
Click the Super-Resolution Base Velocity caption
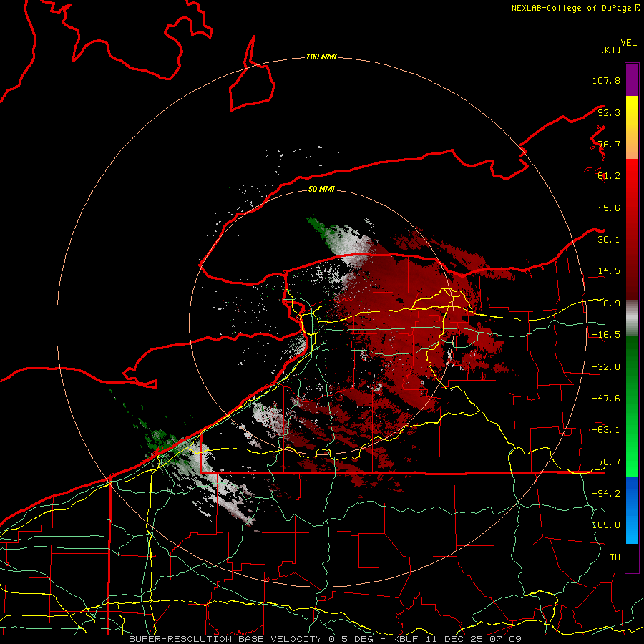coord(326,639)
